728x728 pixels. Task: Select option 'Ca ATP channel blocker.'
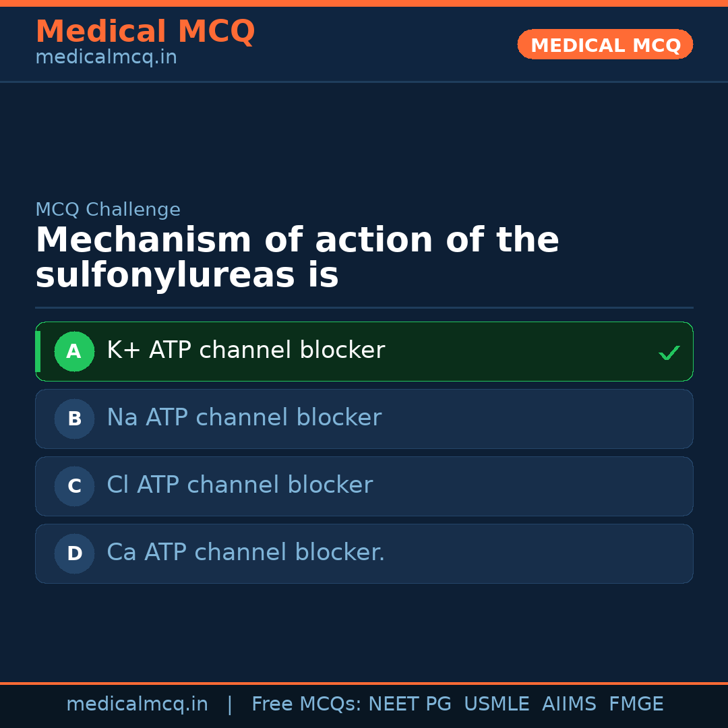click(245, 553)
